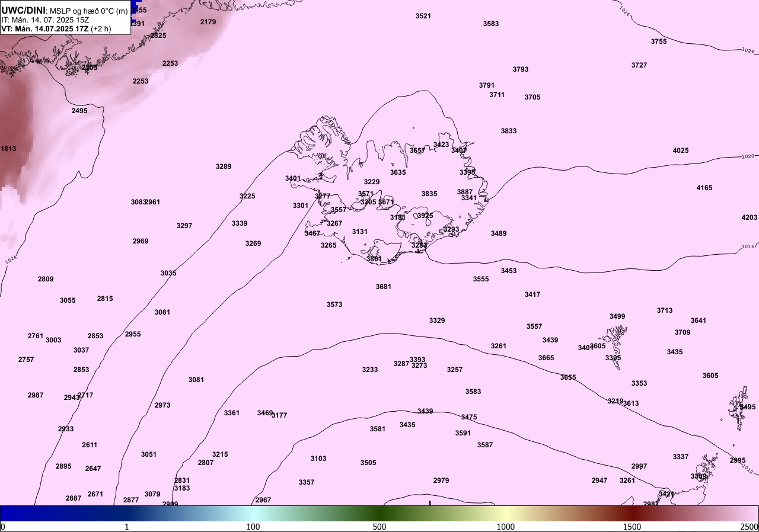Click the 4203 height value

(x=750, y=217)
